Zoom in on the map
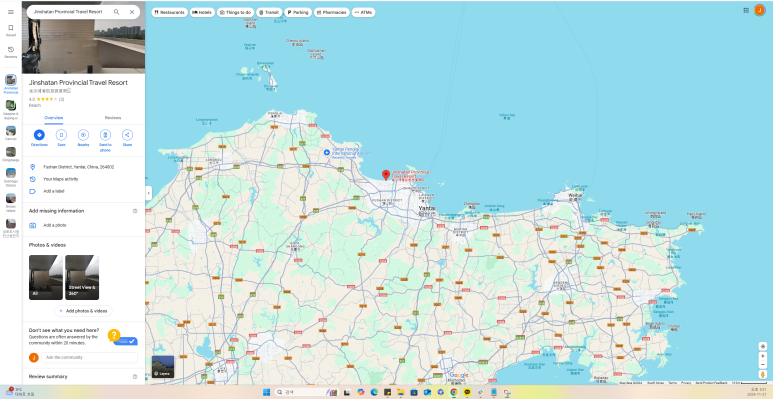 [763, 356]
